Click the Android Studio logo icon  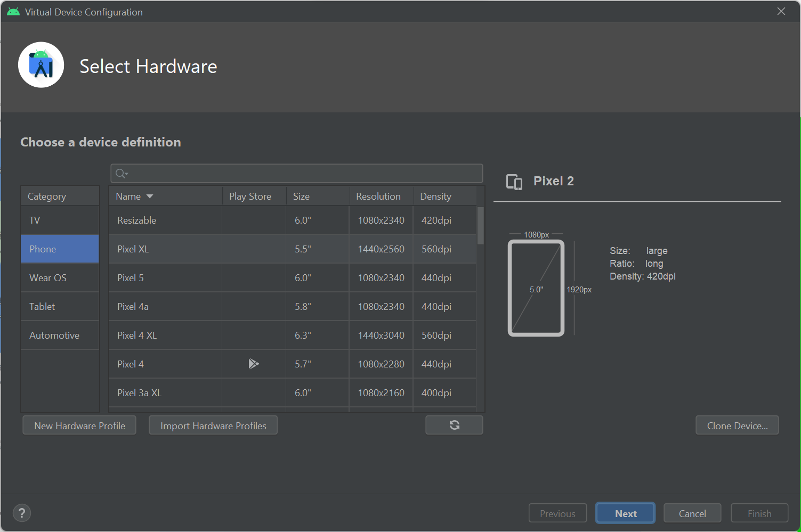(x=41, y=65)
